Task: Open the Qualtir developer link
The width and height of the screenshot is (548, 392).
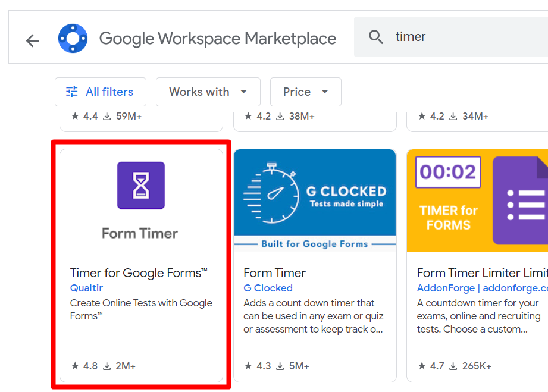Action: tap(86, 288)
